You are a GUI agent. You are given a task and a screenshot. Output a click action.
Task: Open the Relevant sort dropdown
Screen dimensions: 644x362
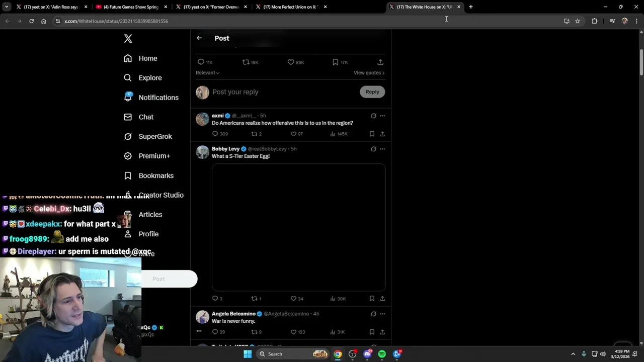click(x=207, y=73)
